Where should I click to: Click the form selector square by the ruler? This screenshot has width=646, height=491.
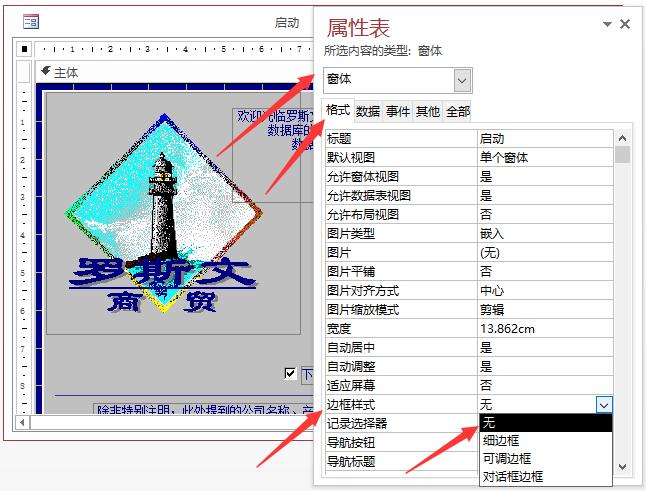[24, 49]
